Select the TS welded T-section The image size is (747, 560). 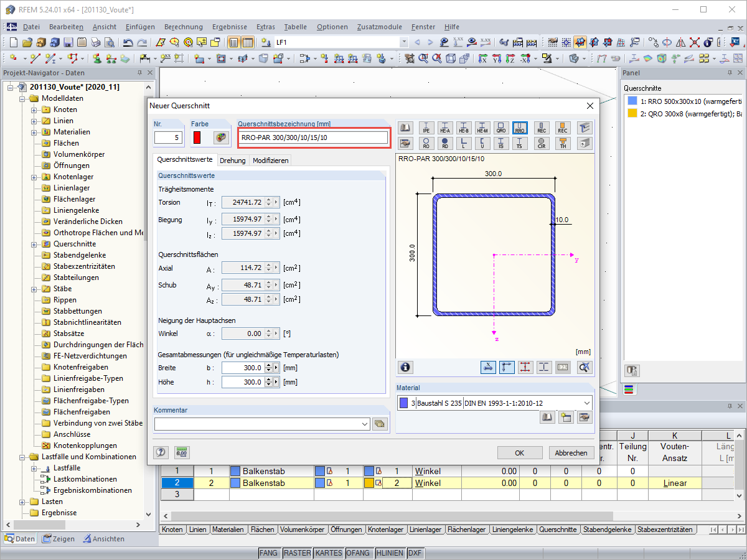[520, 143]
